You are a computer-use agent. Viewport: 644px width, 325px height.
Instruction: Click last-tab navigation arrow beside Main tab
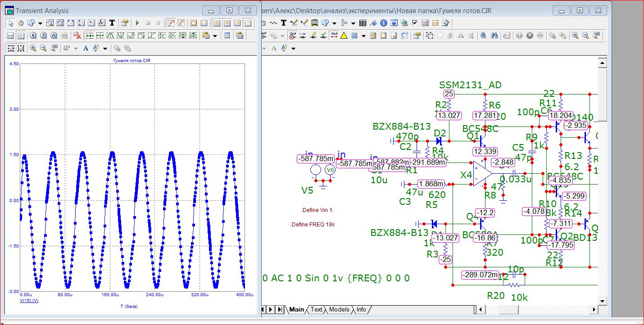tap(280, 309)
